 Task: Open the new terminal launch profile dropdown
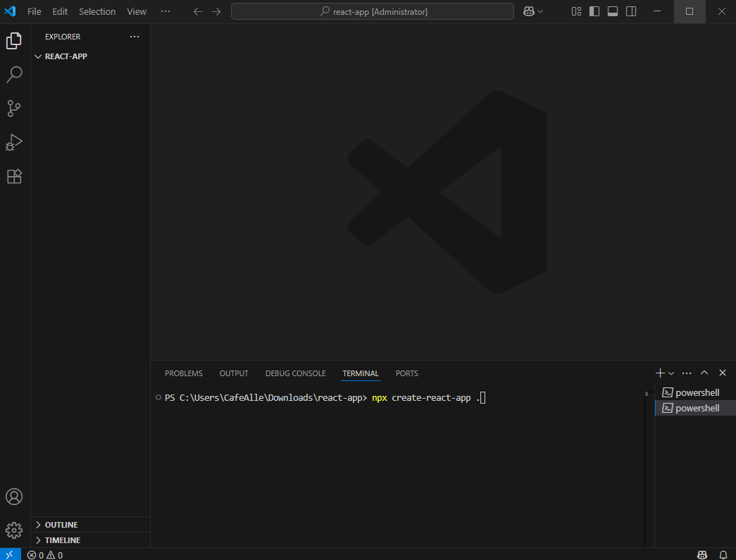tap(671, 373)
